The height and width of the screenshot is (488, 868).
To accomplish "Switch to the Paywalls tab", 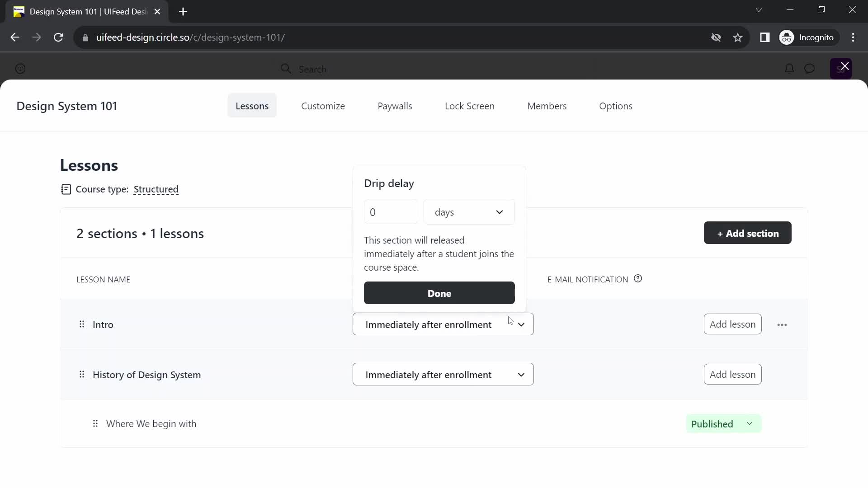I will [395, 106].
